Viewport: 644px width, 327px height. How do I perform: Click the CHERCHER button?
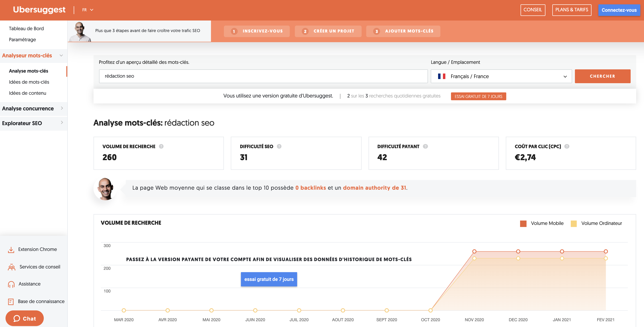[603, 76]
